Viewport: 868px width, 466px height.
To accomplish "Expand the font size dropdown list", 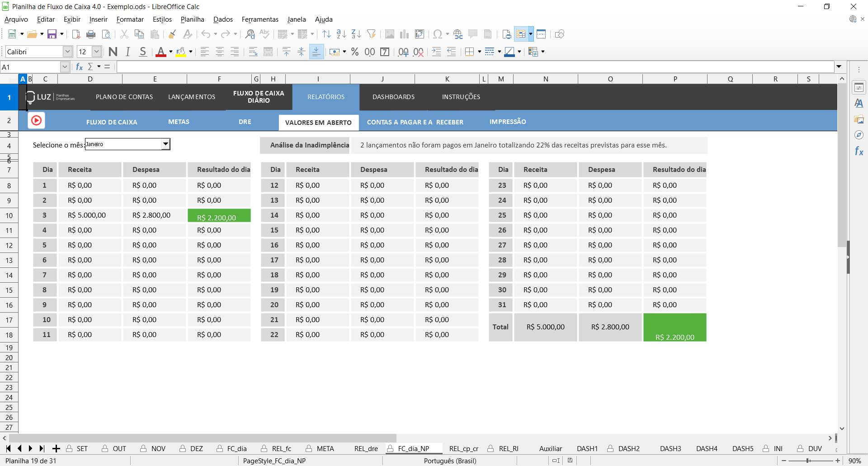I will pos(96,52).
